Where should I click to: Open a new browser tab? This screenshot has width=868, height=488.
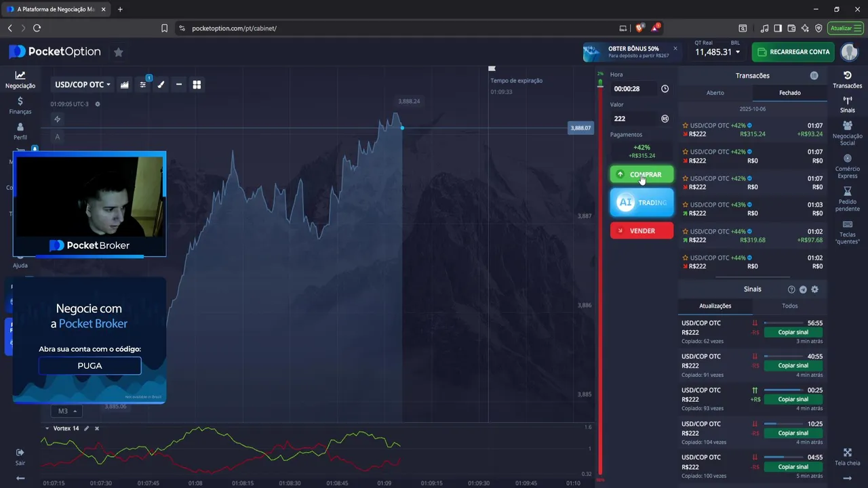pos(120,9)
